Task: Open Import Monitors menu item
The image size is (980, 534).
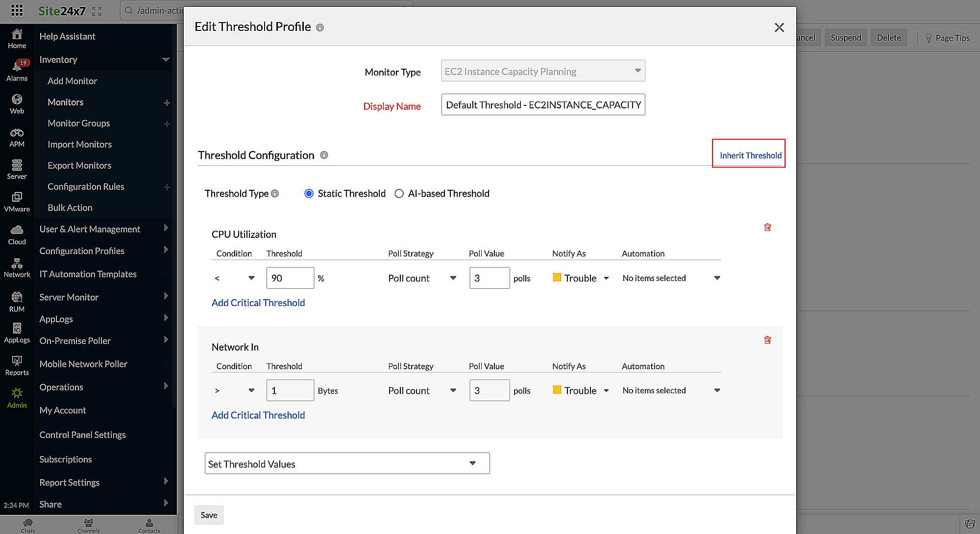Action: pos(79,144)
